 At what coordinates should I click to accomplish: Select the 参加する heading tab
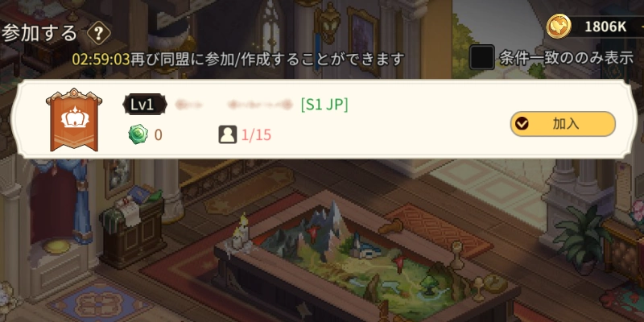(x=39, y=33)
